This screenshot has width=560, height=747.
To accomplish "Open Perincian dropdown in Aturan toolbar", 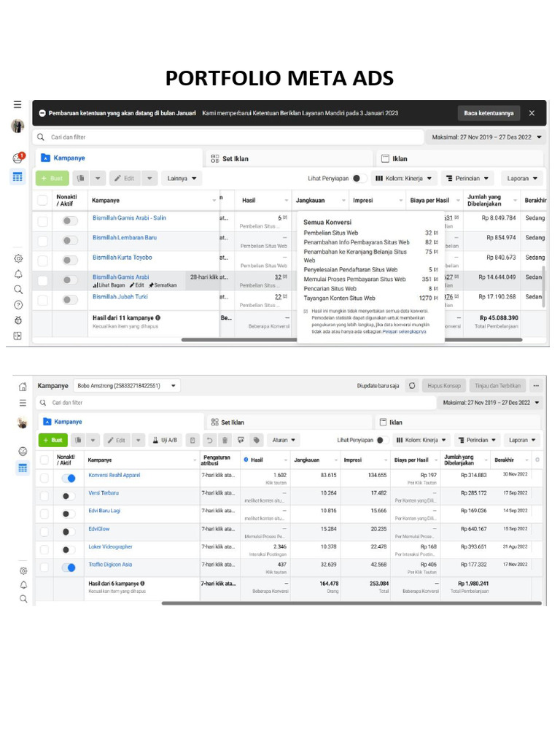I will click(477, 440).
